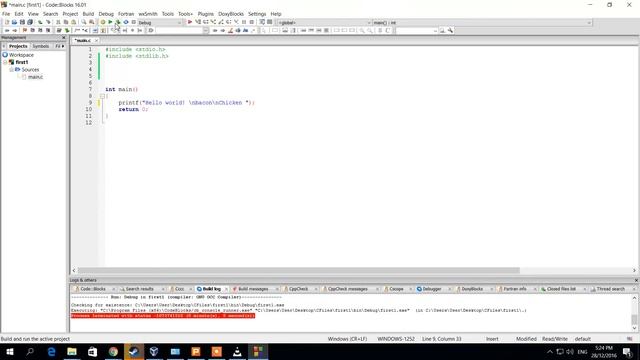Image resolution: width=640 pixels, height=360 pixels.
Task: Click the Open file toolbar icon
Action: (14, 22)
